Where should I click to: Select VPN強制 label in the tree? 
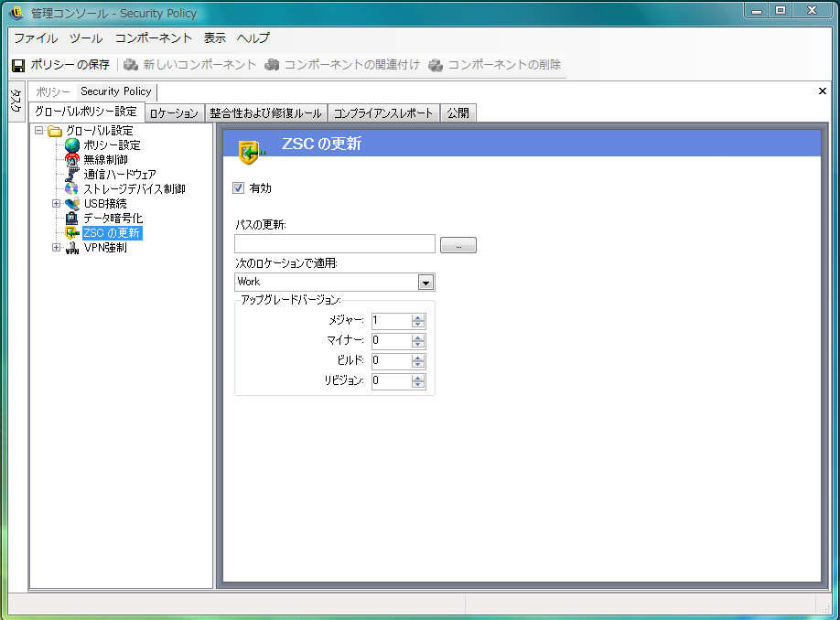[105, 247]
